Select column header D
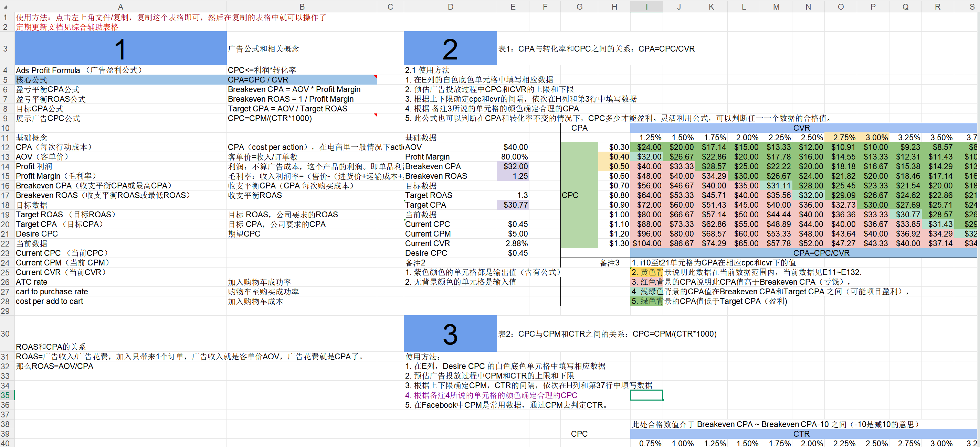 (x=450, y=7)
